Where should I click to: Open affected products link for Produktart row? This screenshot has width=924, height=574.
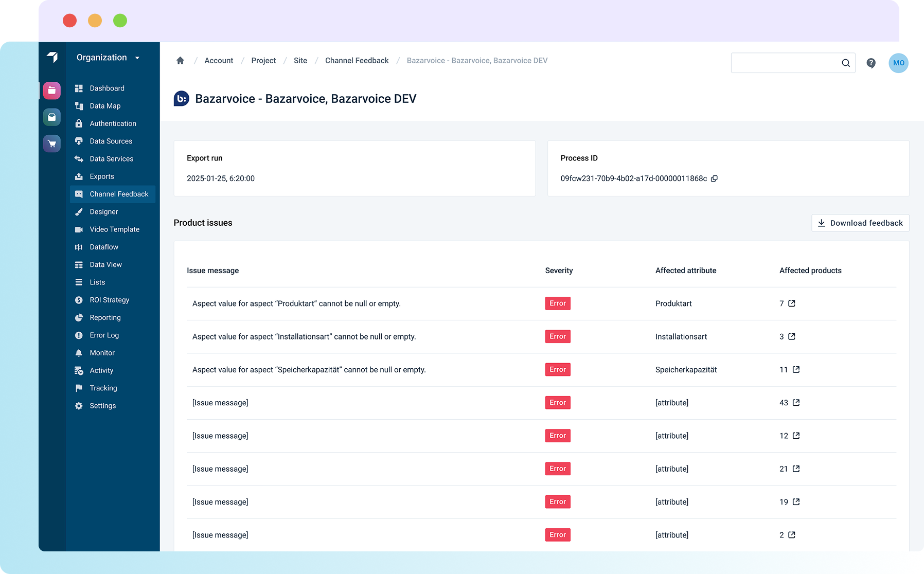pyautogui.click(x=792, y=303)
